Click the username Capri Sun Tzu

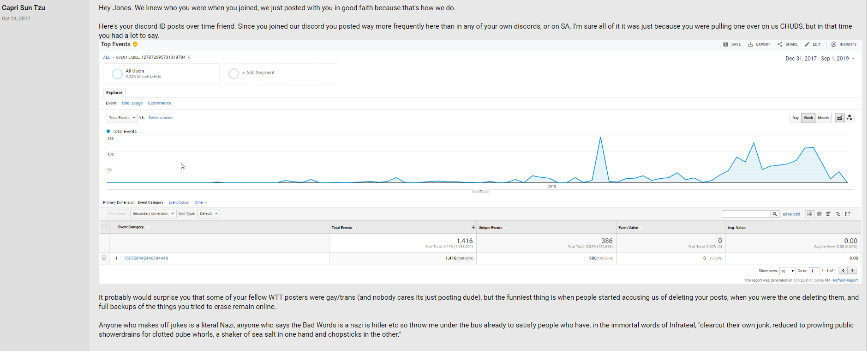coord(24,8)
